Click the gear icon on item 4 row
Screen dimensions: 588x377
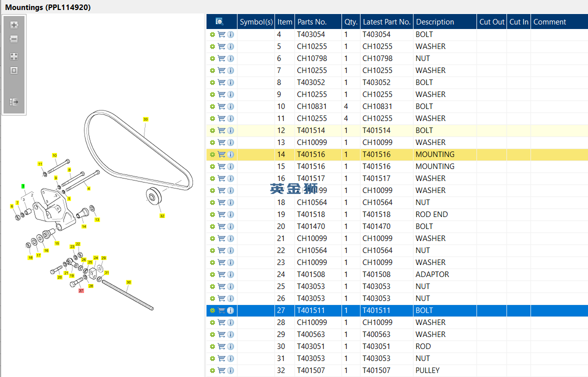coord(212,34)
